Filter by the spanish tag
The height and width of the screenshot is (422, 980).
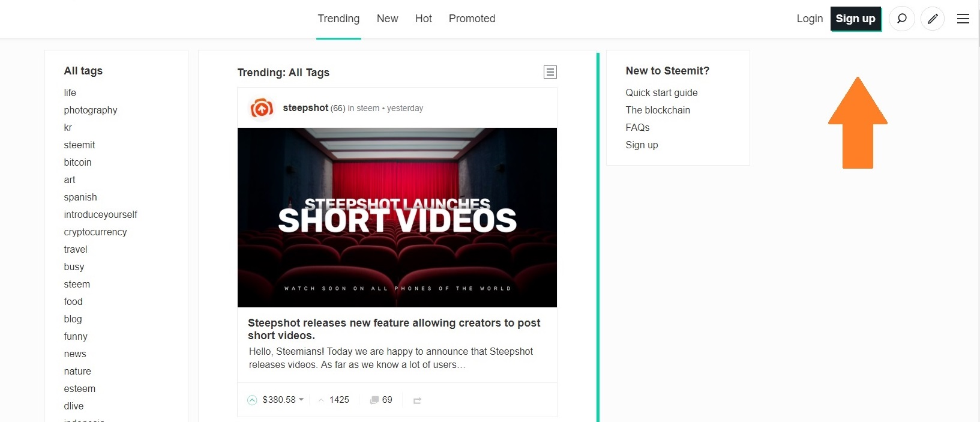click(80, 197)
